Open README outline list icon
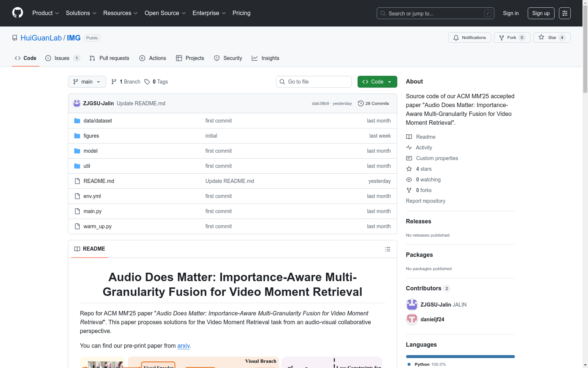 click(388, 249)
